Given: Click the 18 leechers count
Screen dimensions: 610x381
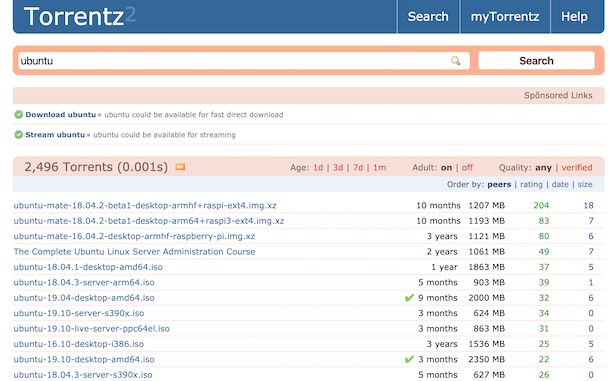Looking at the screenshot, I should [x=588, y=205].
